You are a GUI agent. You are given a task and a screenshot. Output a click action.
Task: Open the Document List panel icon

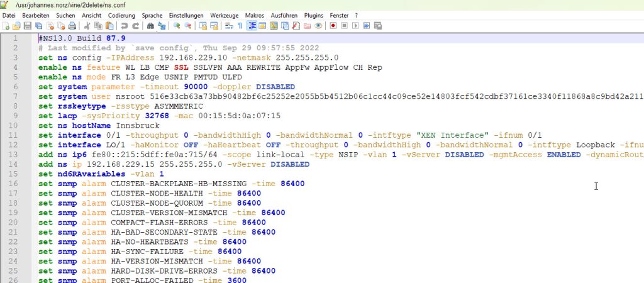click(285, 26)
